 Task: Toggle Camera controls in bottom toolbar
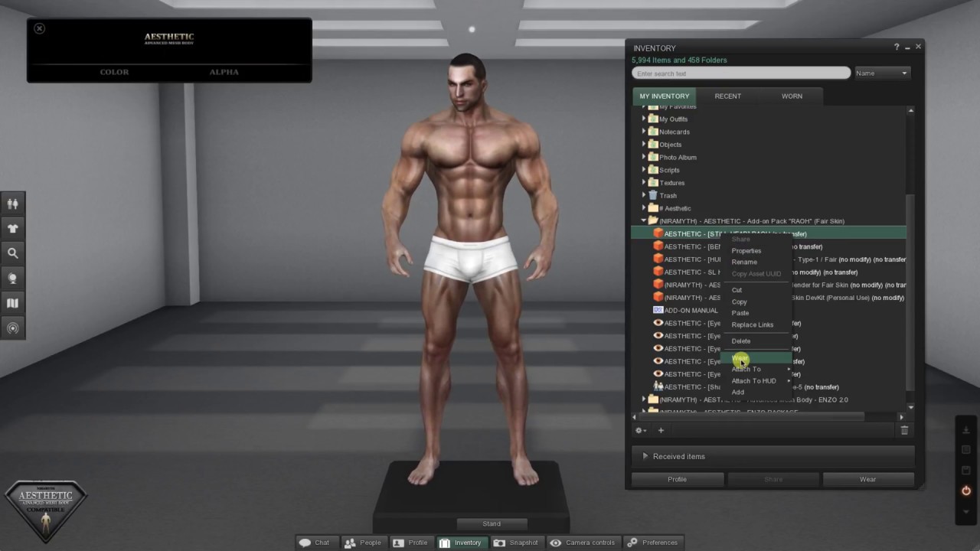click(x=583, y=543)
